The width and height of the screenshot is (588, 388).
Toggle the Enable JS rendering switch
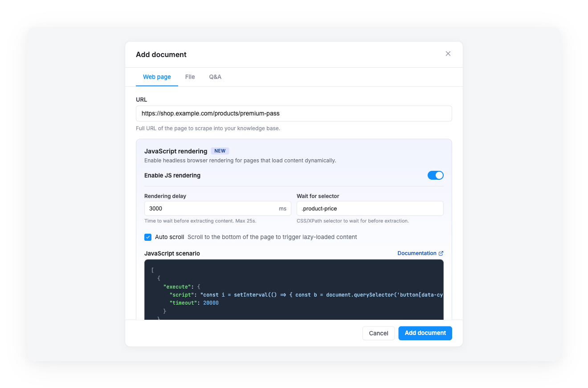[436, 175]
